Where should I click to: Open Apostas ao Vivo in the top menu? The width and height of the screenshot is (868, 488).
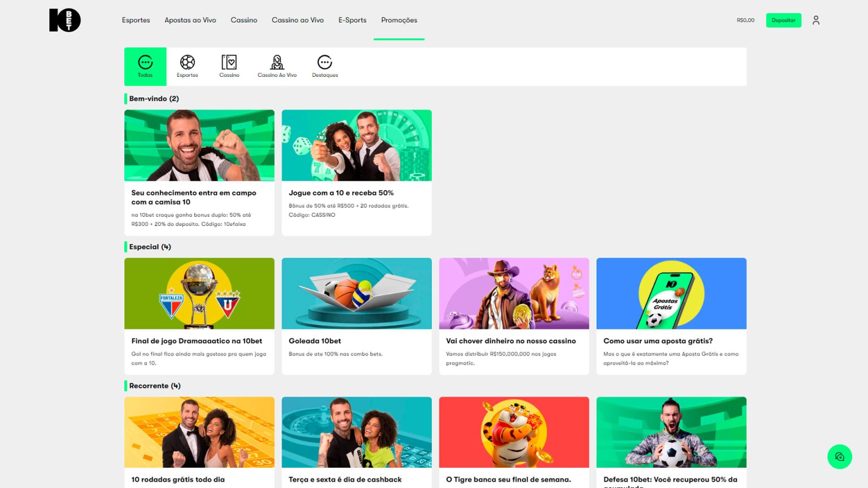[190, 20]
